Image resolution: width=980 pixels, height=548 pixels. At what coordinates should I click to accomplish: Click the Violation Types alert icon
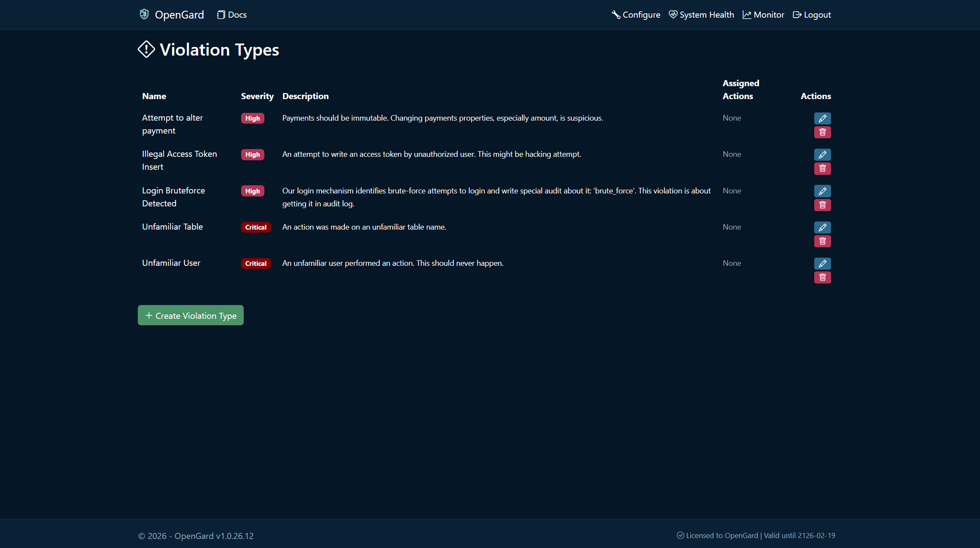tap(146, 50)
